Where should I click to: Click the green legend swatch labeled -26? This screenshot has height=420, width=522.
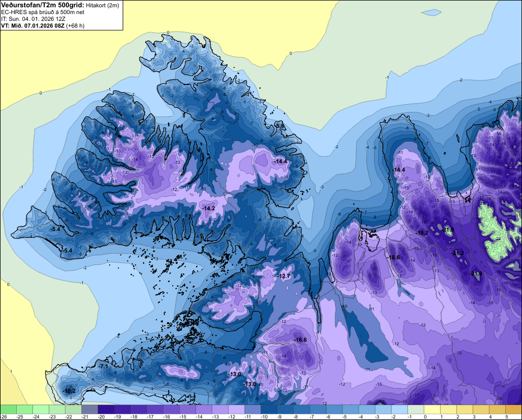pos(8,409)
